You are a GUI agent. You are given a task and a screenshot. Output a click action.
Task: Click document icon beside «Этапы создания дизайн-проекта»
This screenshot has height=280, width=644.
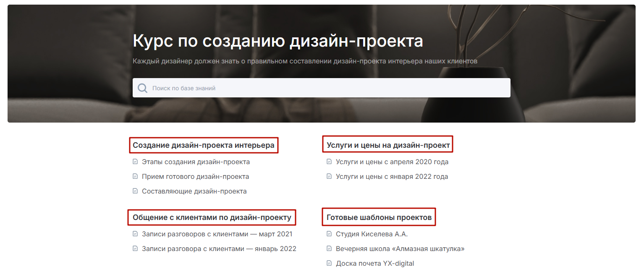tap(135, 162)
